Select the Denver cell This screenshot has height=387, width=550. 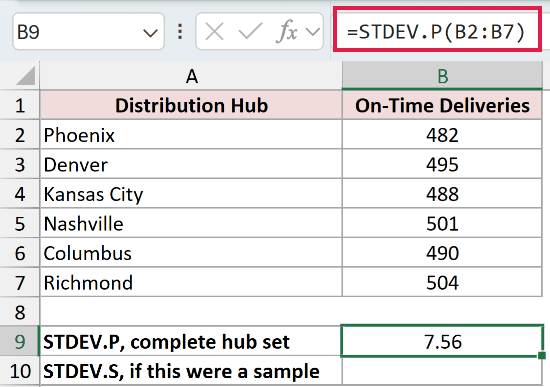point(191,164)
